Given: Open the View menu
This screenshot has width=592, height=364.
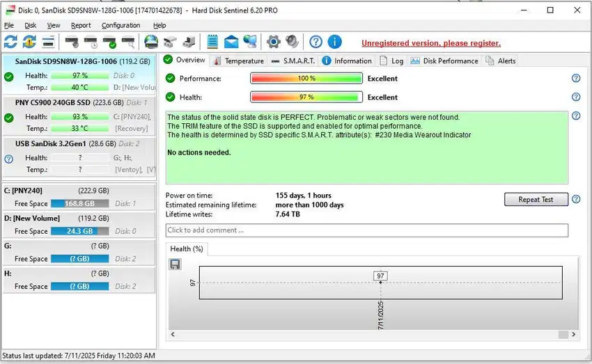Looking at the screenshot, I should click(x=53, y=25).
